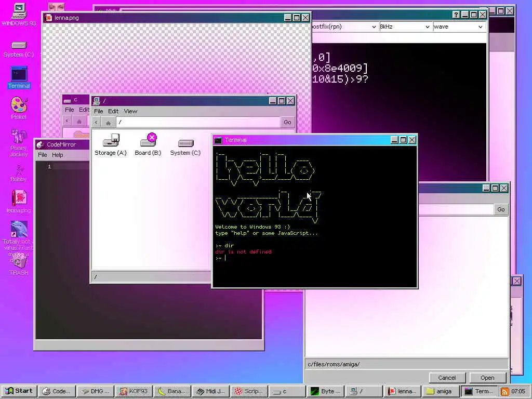Click the Open button in amiga dialog
This screenshot has height=399, width=532.
(487, 378)
